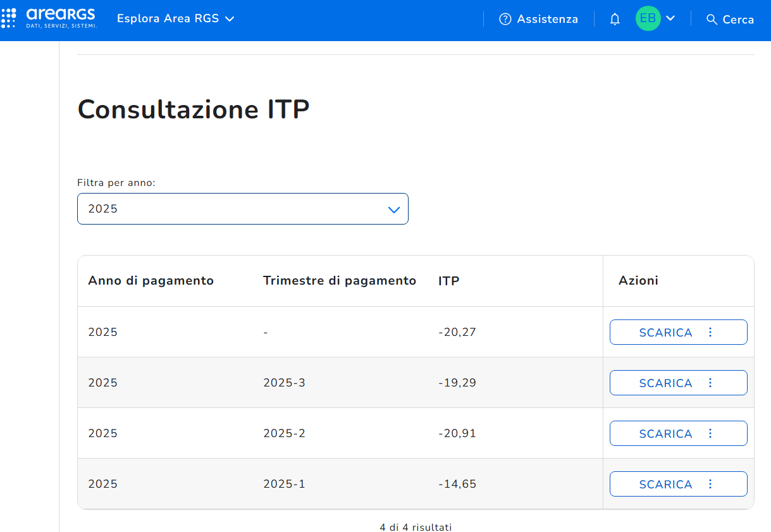The width and height of the screenshot is (771, 532).
Task: Download the 2025-3 quarter ITP
Action: [x=665, y=383]
